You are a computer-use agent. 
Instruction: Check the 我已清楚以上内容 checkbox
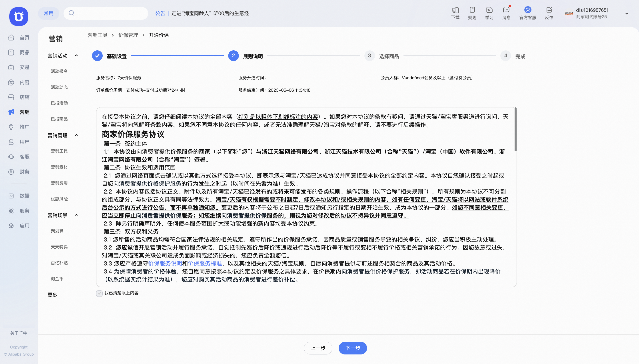(99, 293)
